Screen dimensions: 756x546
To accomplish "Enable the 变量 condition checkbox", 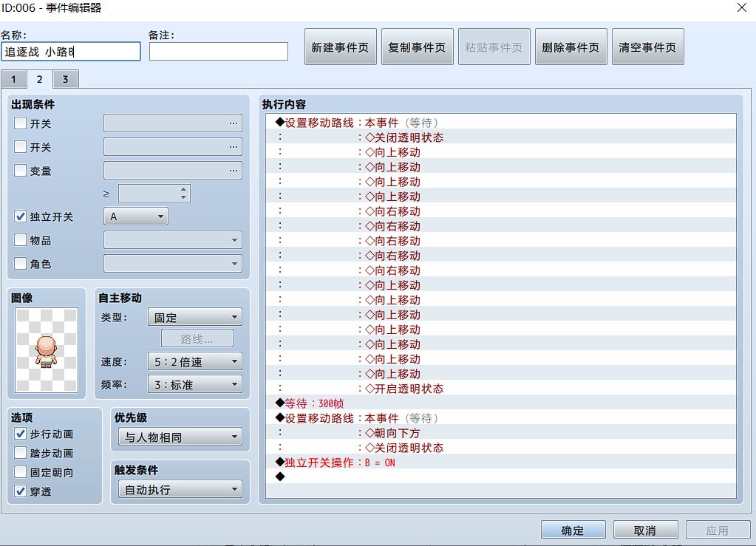I will [x=20, y=170].
